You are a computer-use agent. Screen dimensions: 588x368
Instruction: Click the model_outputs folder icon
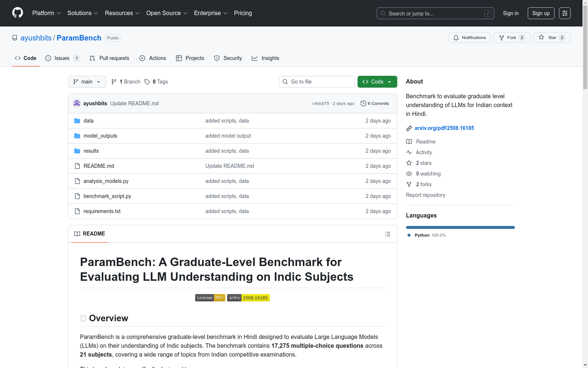(77, 136)
